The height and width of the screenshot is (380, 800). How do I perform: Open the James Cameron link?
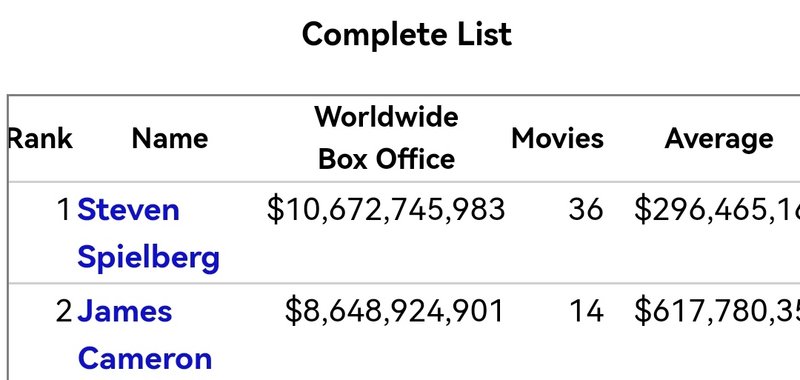pyautogui.click(x=144, y=335)
